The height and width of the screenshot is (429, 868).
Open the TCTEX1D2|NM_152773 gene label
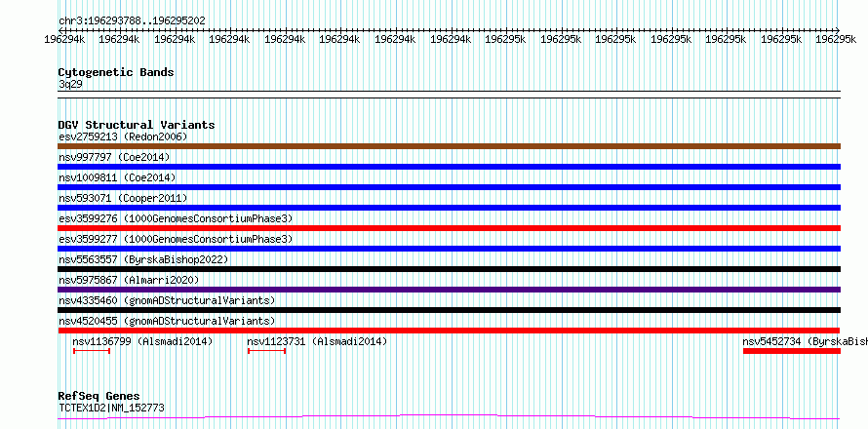pyautogui.click(x=111, y=409)
